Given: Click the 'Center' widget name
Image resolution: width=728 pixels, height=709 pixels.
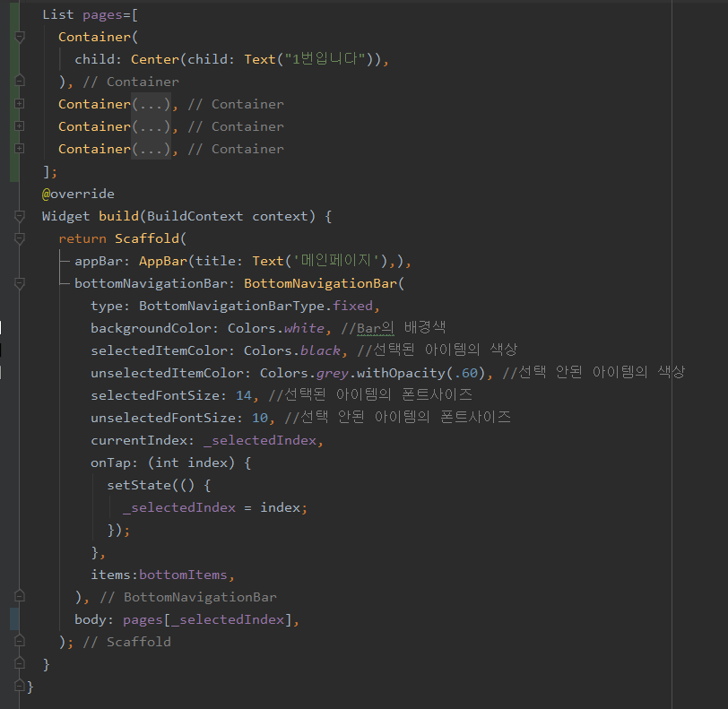Looking at the screenshot, I should [x=155, y=59].
